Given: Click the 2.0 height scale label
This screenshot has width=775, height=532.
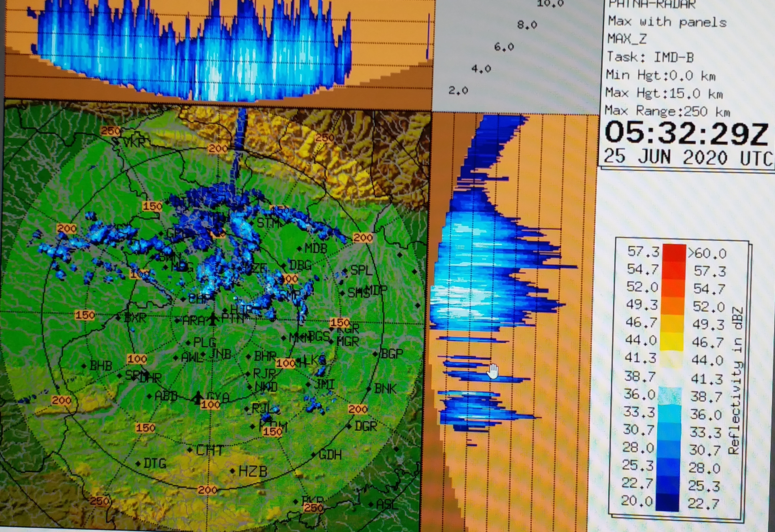Looking at the screenshot, I should (458, 90).
